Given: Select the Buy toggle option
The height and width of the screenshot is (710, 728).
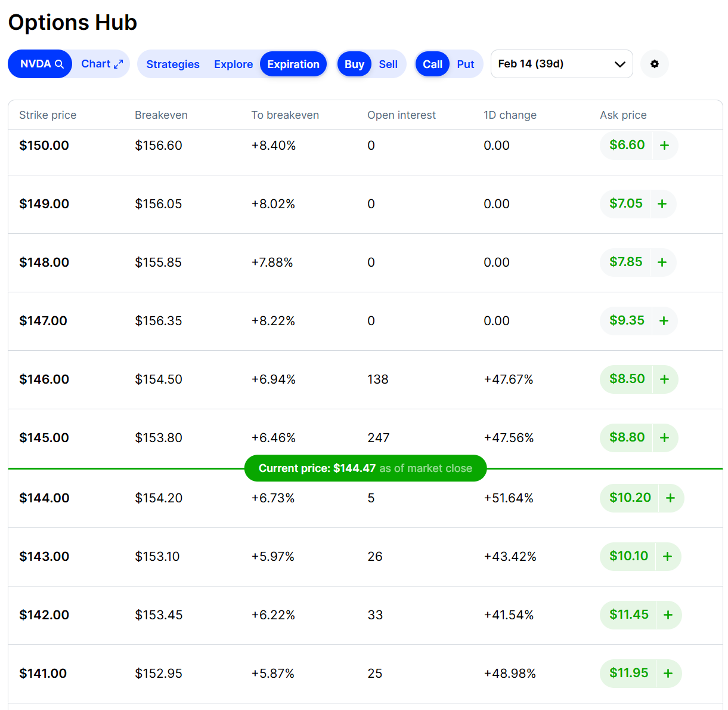Looking at the screenshot, I should pyautogui.click(x=354, y=64).
